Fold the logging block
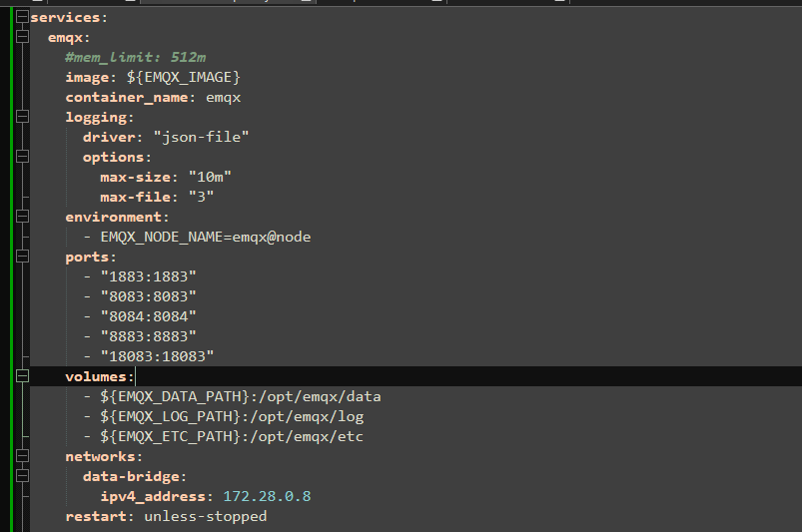The width and height of the screenshot is (802, 532). coord(22,117)
